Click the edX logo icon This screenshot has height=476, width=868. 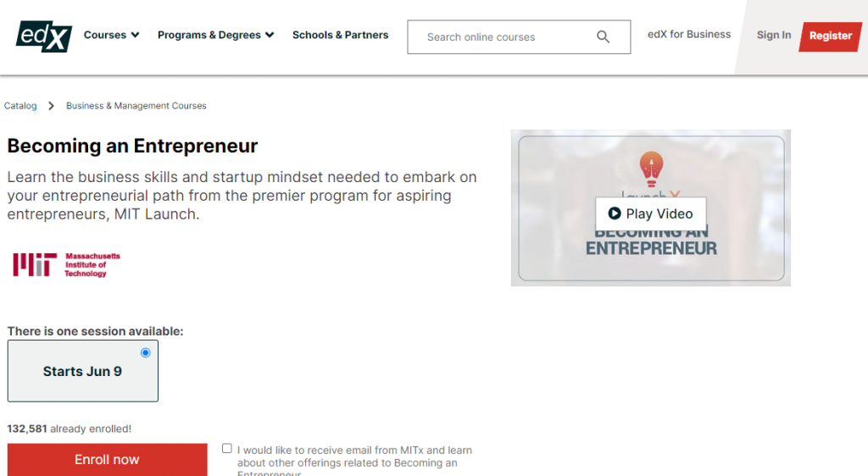click(44, 36)
